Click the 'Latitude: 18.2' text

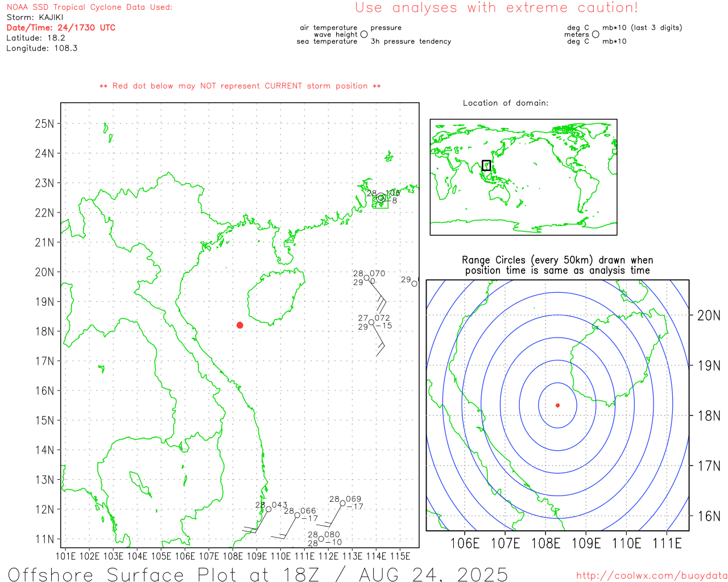[x=36, y=38]
